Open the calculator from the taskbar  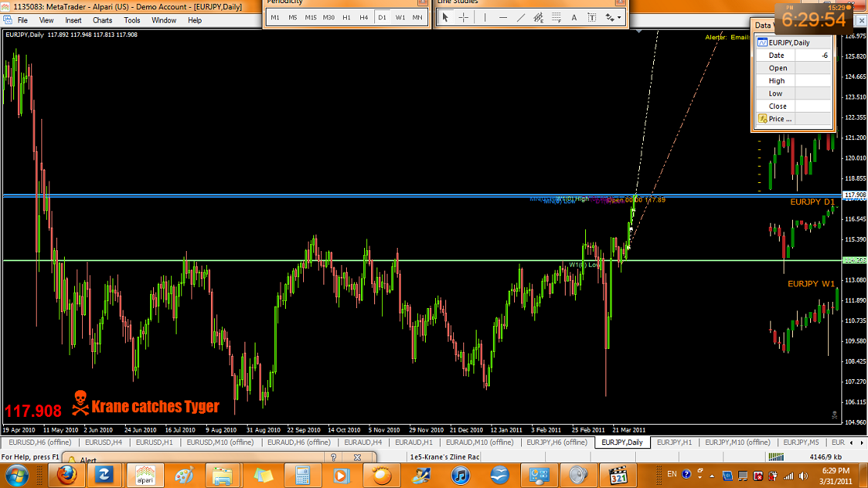[302, 475]
